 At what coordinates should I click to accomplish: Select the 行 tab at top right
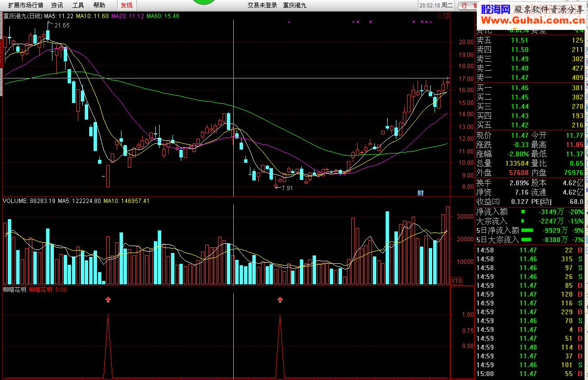click(464, 5)
